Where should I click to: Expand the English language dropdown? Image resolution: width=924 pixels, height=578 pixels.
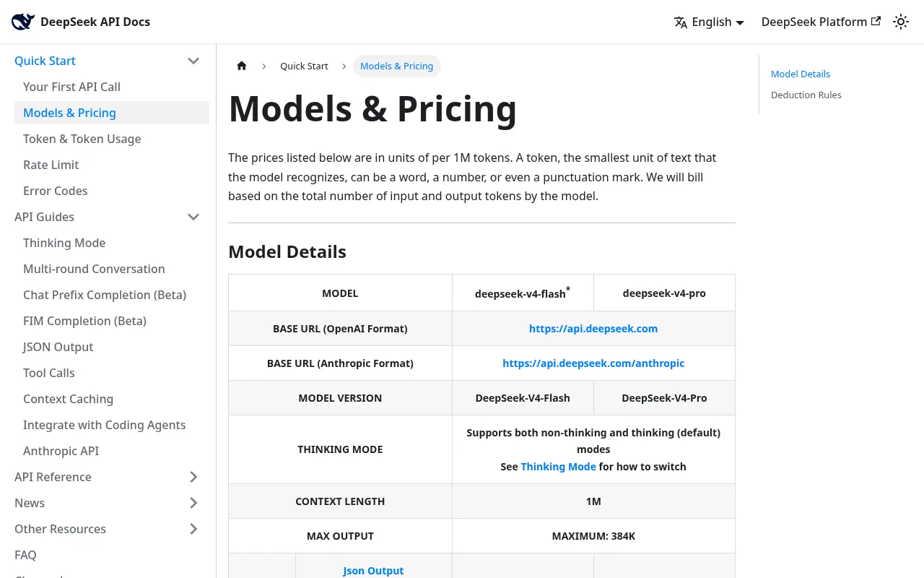(x=711, y=22)
